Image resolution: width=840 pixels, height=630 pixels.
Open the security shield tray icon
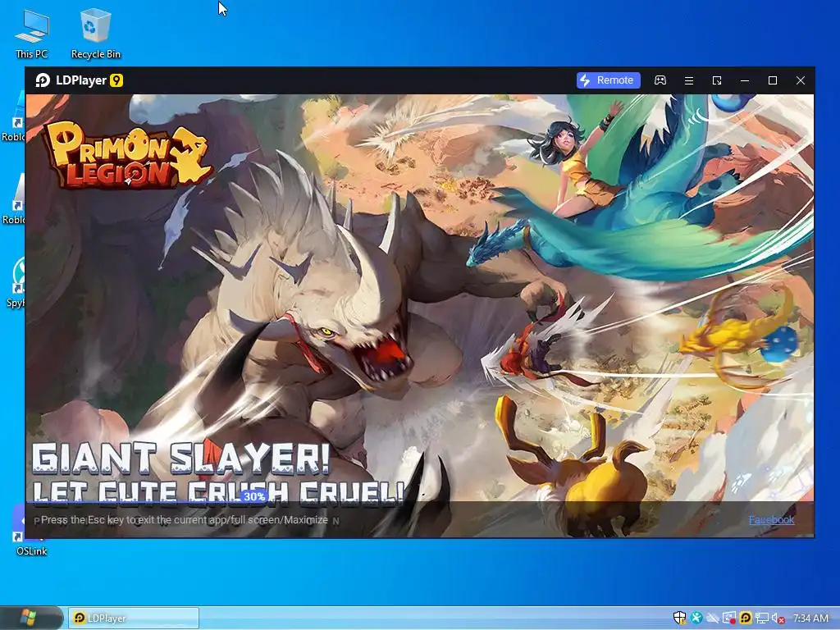point(679,619)
